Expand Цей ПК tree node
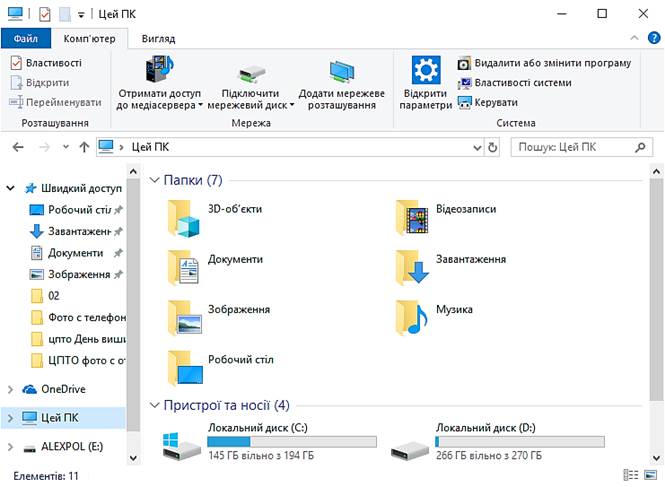 pyautogui.click(x=10, y=418)
